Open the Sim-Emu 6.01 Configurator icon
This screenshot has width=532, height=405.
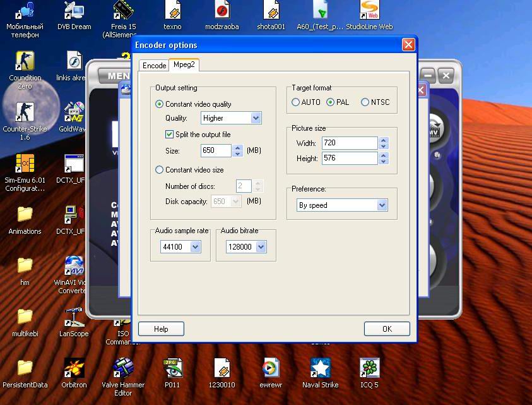[25, 164]
